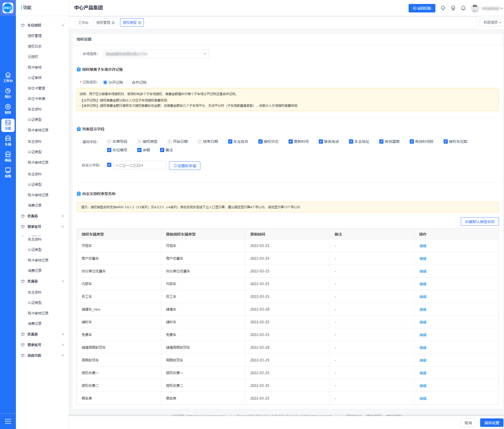Toggle the 余额 field checkbox

tap(139, 150)
